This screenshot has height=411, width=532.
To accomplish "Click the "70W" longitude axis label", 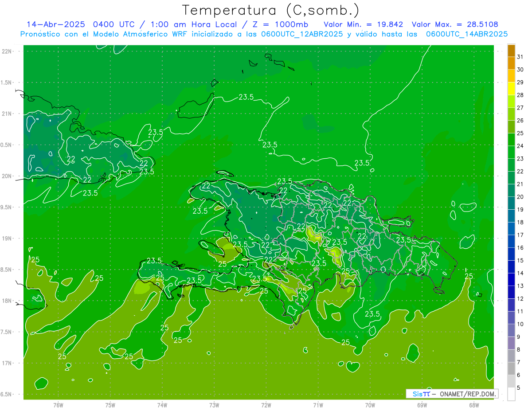I will pos(370,405).
